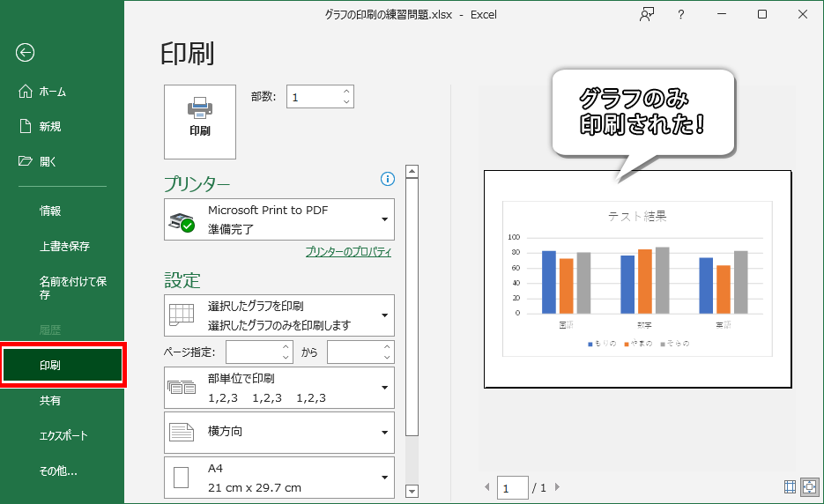Decrease the ページ指定 start page value

286,358
